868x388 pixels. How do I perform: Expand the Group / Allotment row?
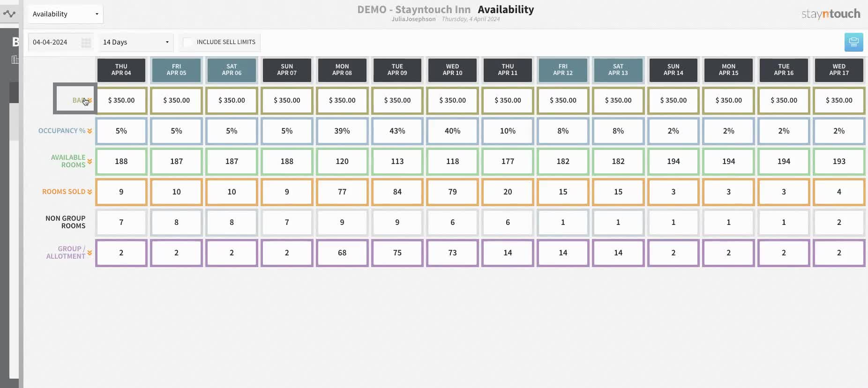click(x=90, y=253)
